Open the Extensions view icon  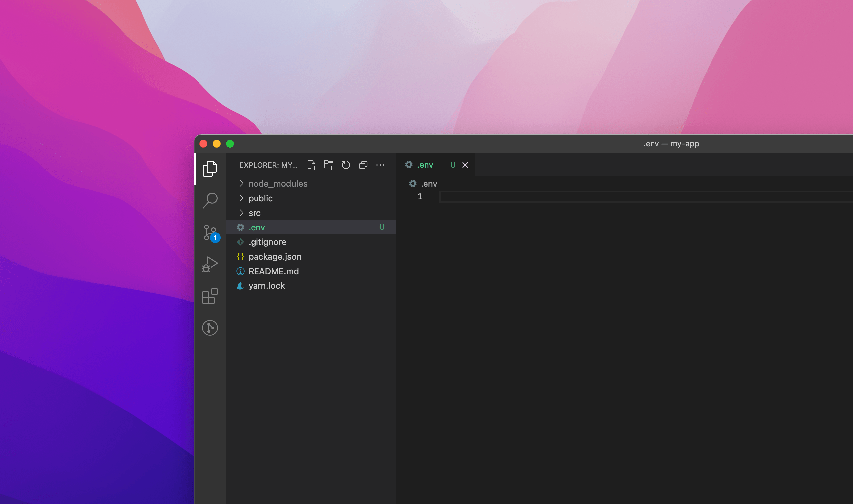point(210,296)
